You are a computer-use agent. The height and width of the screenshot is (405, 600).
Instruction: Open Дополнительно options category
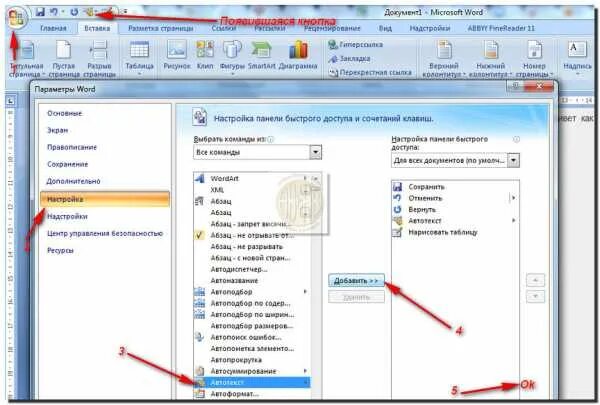[x=104, y=181]
